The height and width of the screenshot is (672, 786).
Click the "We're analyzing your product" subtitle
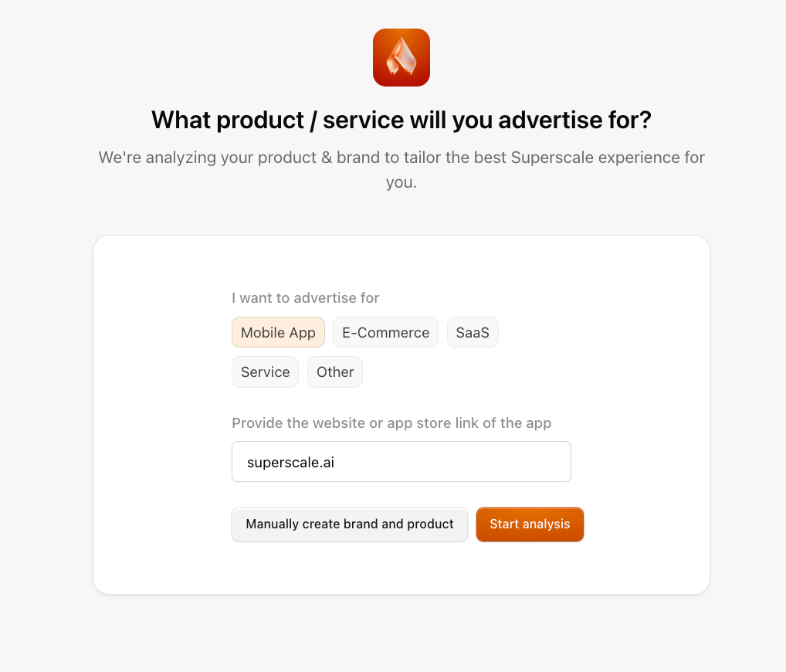401,158
